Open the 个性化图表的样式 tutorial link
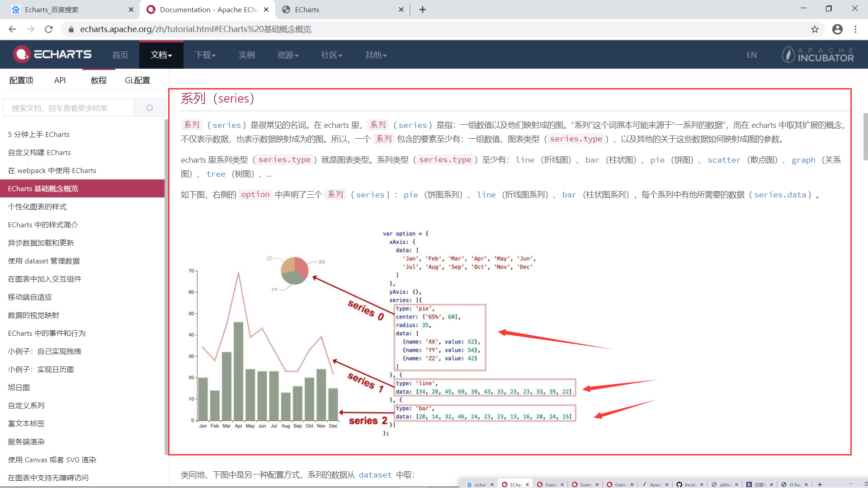This screenshot has height=488, width=868. pyautogui.click(x=37, y=206)
